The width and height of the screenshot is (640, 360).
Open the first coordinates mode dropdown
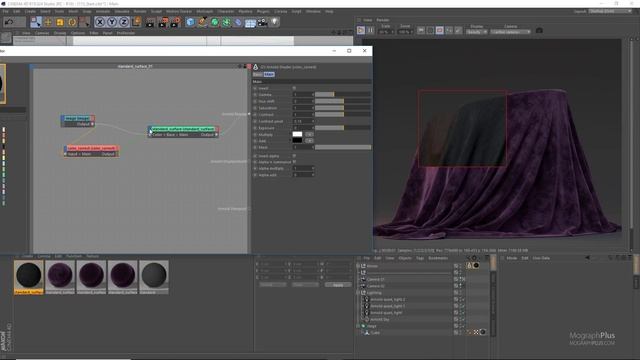click(273, 285)
